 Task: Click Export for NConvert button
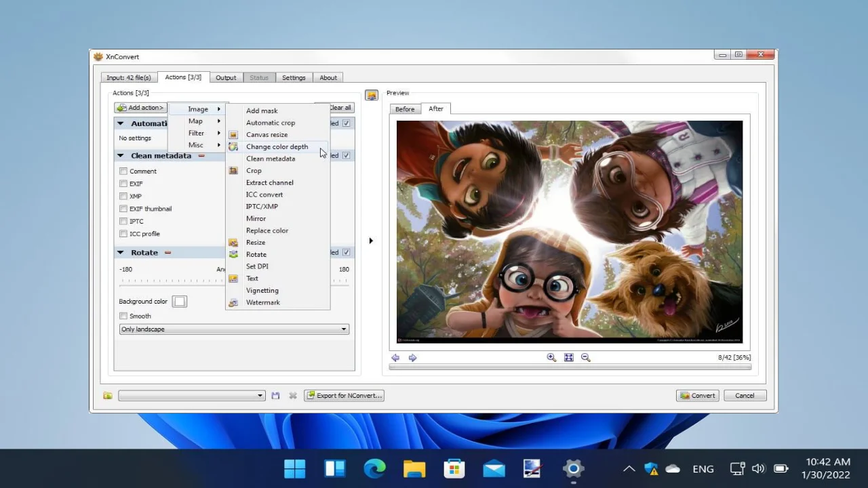point(344,395)
